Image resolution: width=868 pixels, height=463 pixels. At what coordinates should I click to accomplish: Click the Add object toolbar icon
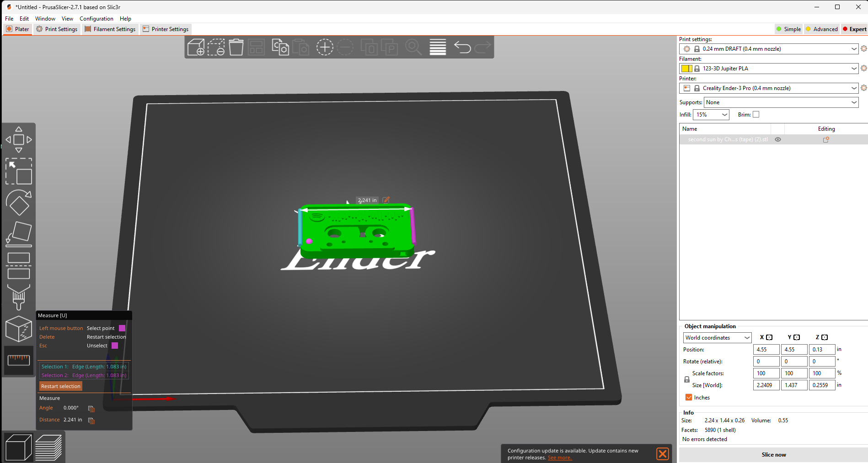[x=196, y=47]
